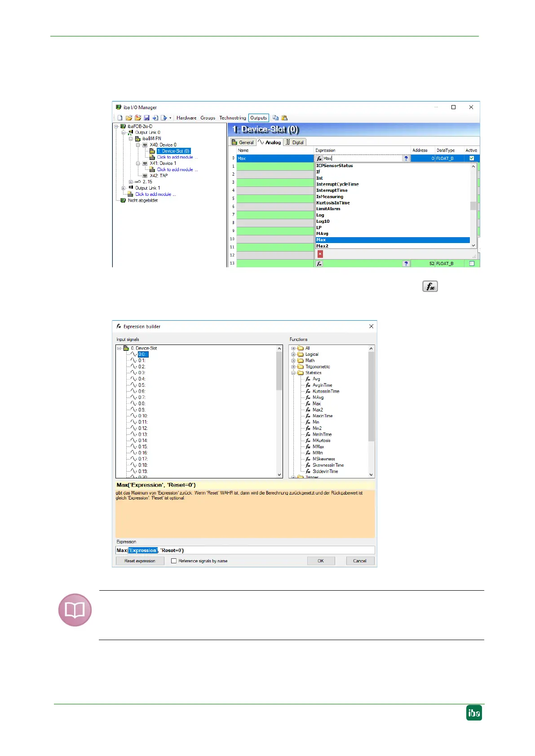Switch to the Digital tab of Device-Slot
Image resolution: width=535 pixels, height=756 pixels.
[x=295, y=142]
